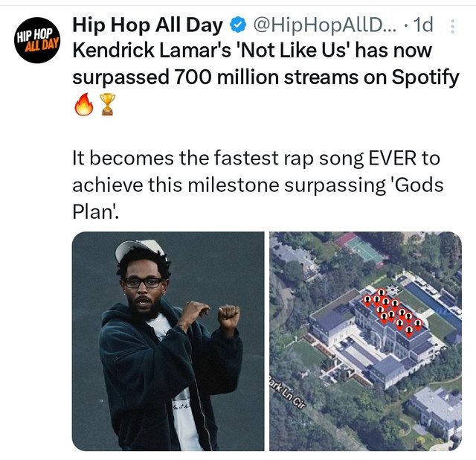Click the fire emoji in the tweet

pyautogui.click(x=84, y=104)
